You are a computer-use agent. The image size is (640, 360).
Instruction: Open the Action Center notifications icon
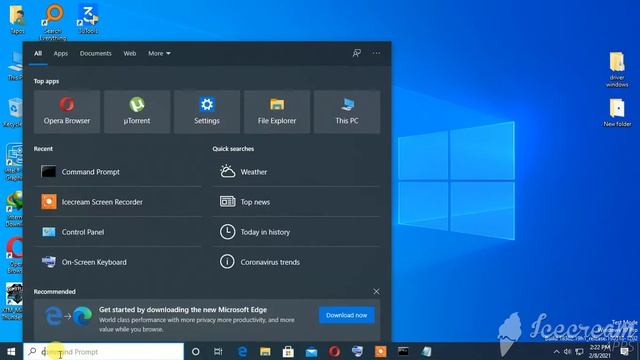(624, 351)
